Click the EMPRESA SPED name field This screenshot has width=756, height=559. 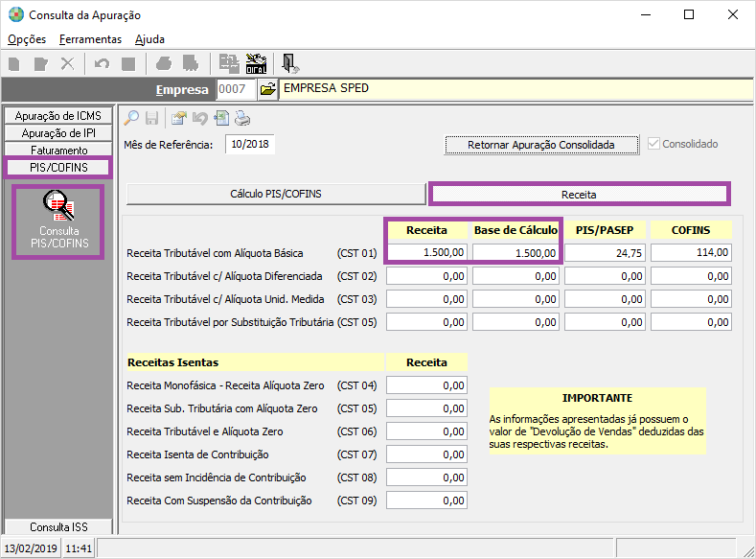pyautogui.click(x=515, y=89)
